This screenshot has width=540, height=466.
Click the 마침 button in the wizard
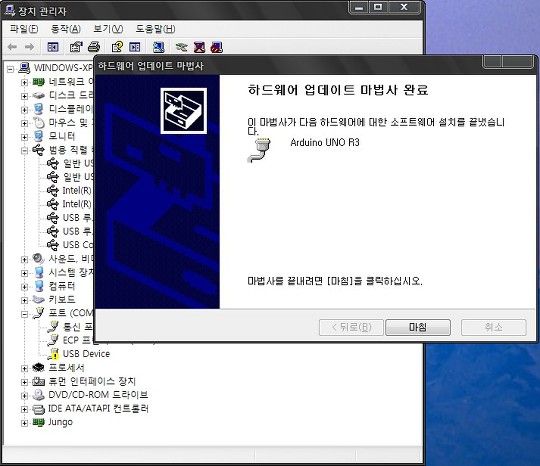[x=418, y=327]
